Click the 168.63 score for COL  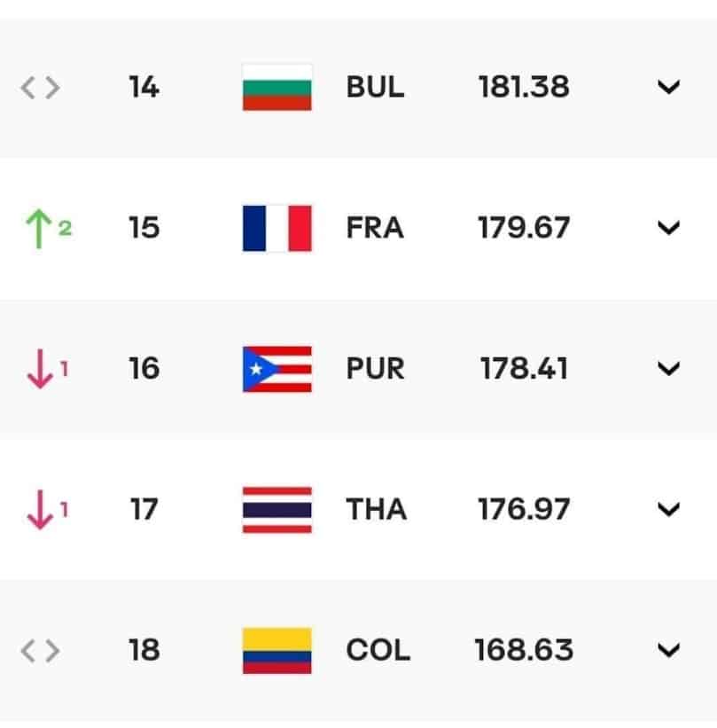tap(524, 650)
